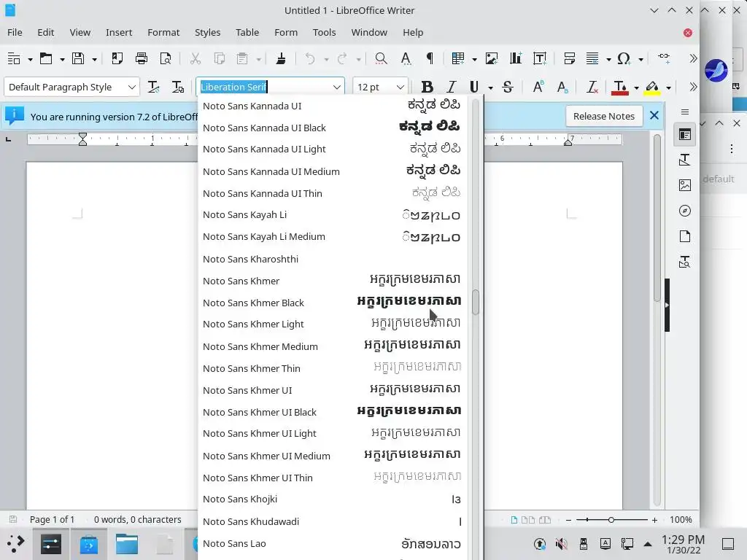Click the Insert Table icon

[458, 58]
